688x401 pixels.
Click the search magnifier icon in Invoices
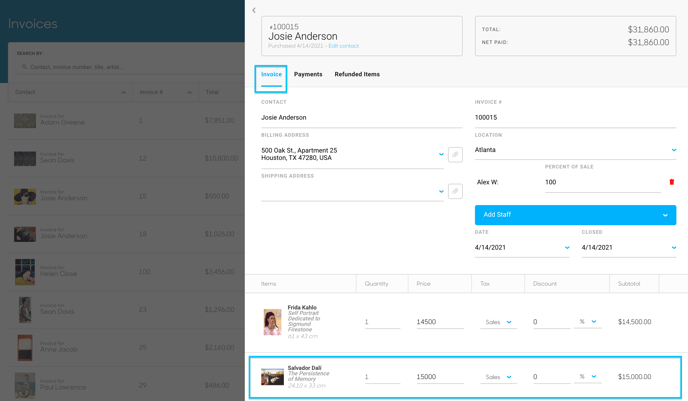25,67
